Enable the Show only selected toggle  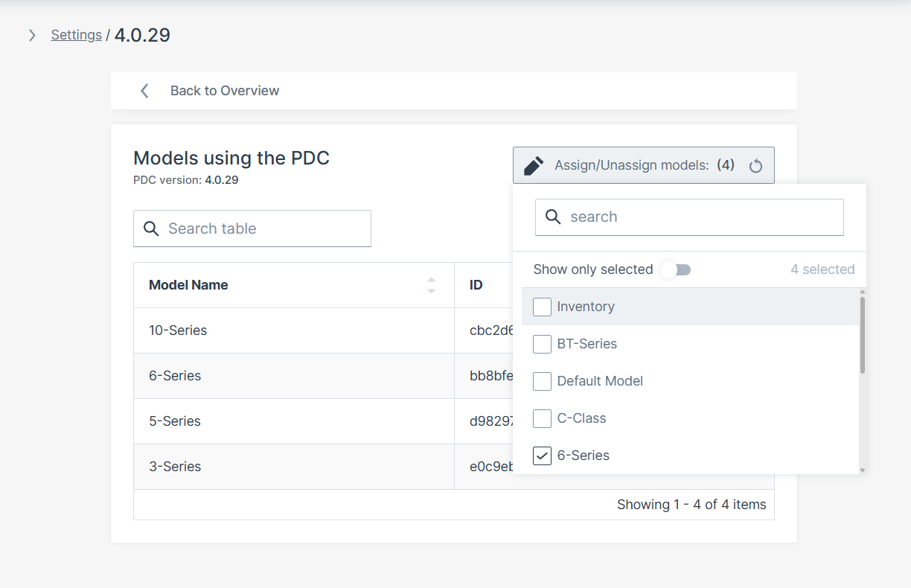coord(676,269)
